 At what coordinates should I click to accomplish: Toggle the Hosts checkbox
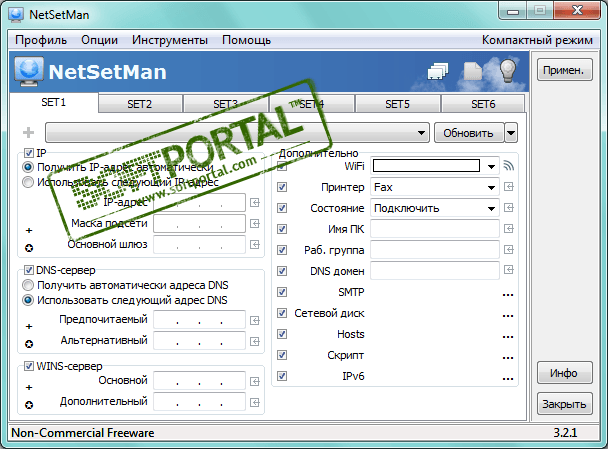[282, 334]
